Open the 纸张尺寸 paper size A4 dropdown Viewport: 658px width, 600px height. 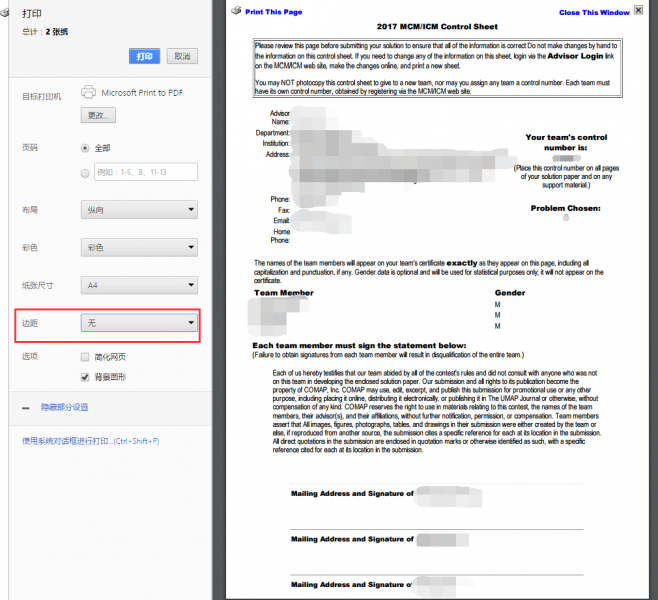[x=139, y=285]
